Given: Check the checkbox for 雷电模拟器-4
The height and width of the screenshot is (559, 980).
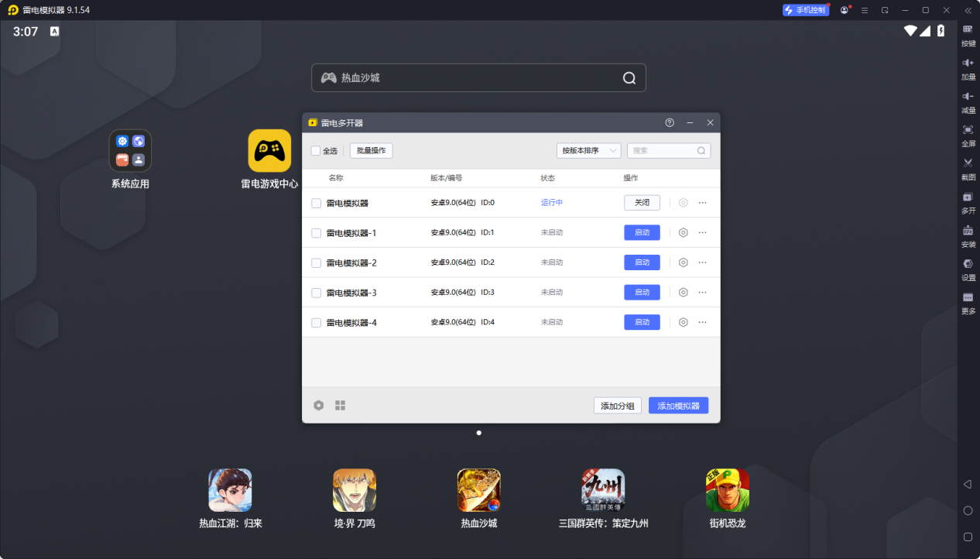Looking at the screenshot, I should [x=316, y=322].
